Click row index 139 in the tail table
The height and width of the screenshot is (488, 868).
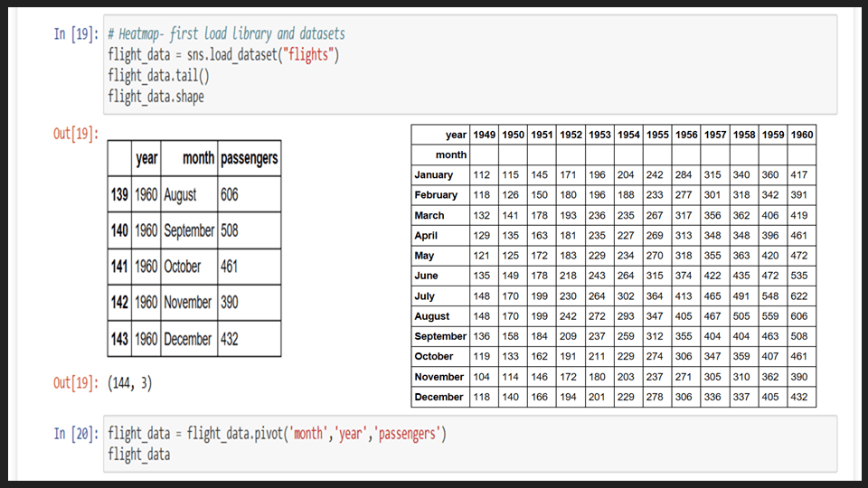tap(119, 195)
